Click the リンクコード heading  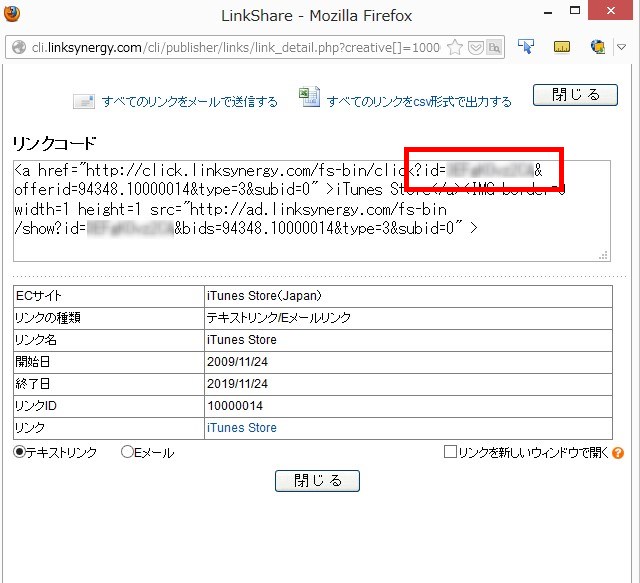pyautogui.click(x=54, y=143)
